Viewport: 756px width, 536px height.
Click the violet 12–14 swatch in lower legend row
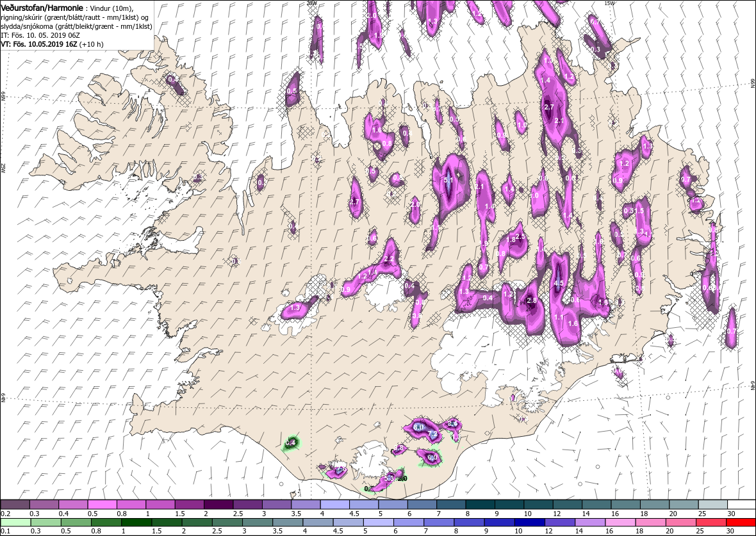coord(559,523)
